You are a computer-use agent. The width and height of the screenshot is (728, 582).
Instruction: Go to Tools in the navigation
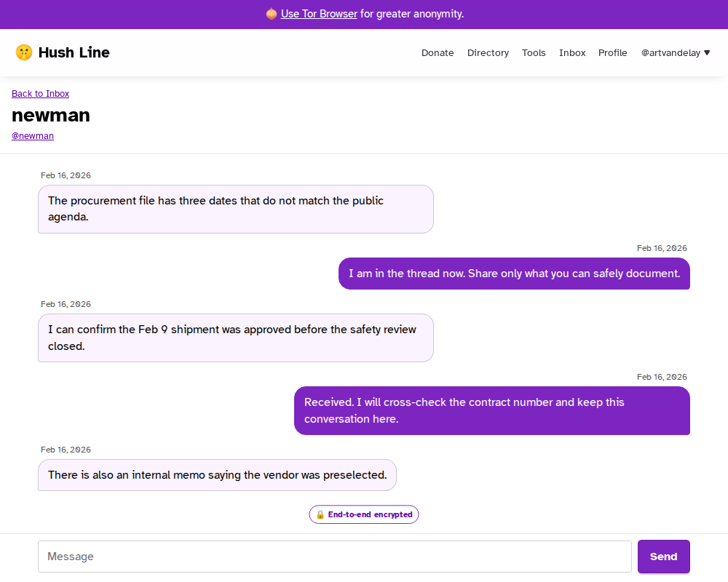click(x=534, y=53)
